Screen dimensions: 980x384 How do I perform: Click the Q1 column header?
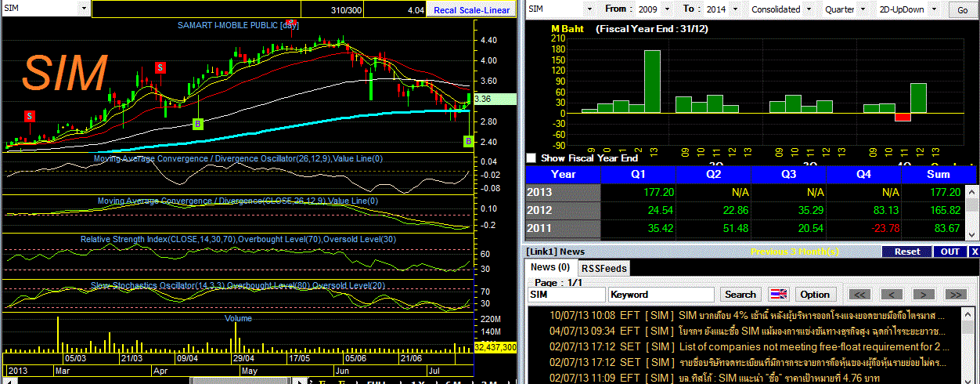pos(638,174)
